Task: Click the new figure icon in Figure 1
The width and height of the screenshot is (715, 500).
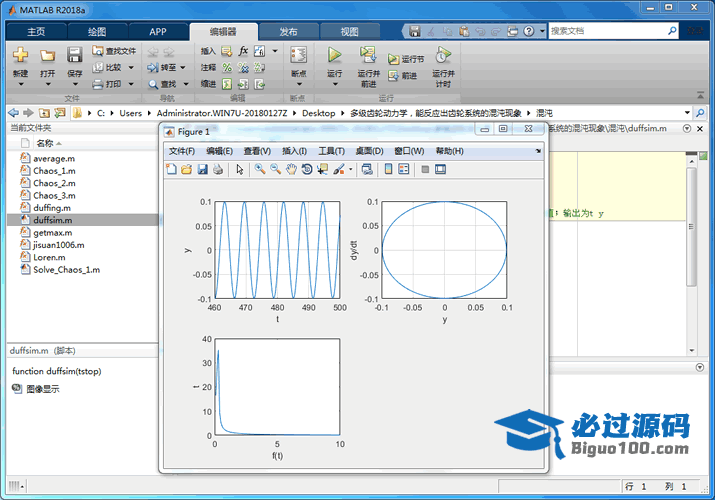Action: 171,170
